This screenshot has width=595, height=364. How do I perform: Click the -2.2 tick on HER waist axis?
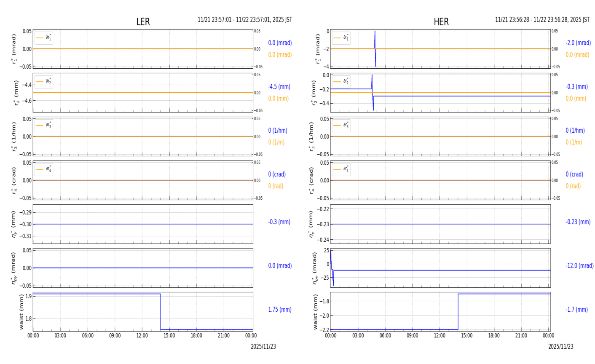pos(324,330)
